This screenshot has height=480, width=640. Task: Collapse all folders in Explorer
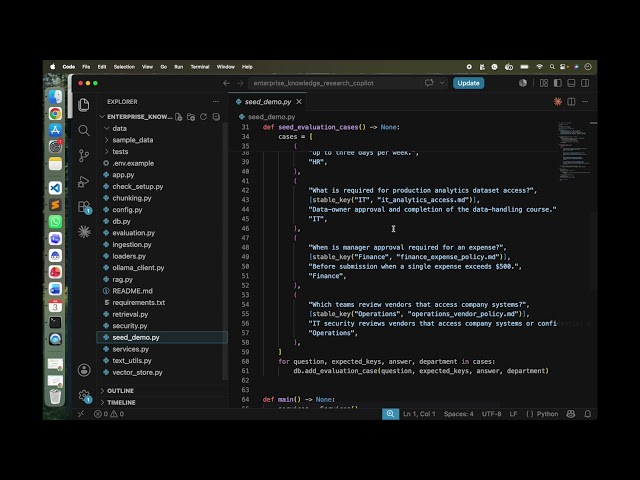click(216, 117)
